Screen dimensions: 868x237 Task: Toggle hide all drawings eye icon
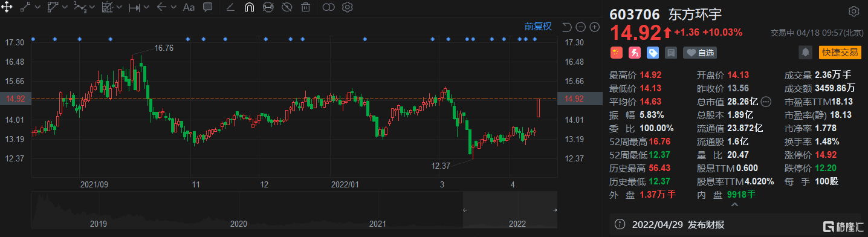pyautogui.click(x=287, y=7)
